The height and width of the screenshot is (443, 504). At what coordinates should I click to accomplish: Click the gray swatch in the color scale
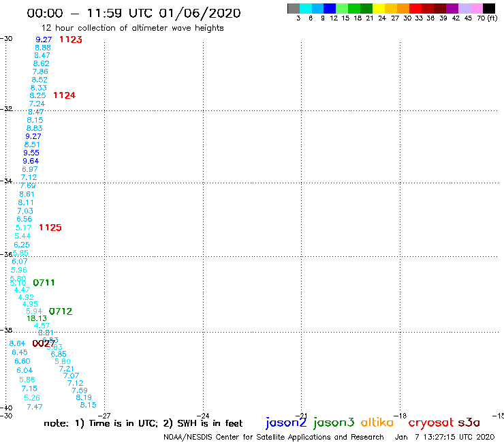(x=294, y=8)
